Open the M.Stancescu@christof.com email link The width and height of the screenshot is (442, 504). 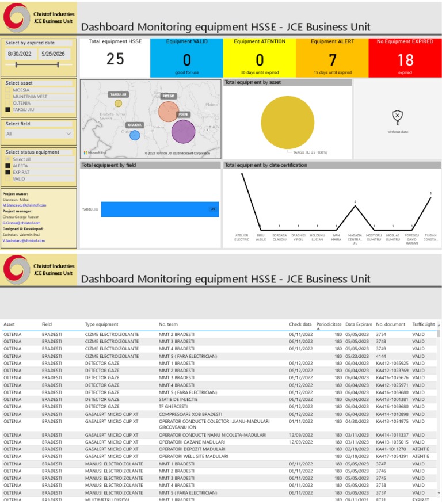pyautogui.click(x=24, y=205)
